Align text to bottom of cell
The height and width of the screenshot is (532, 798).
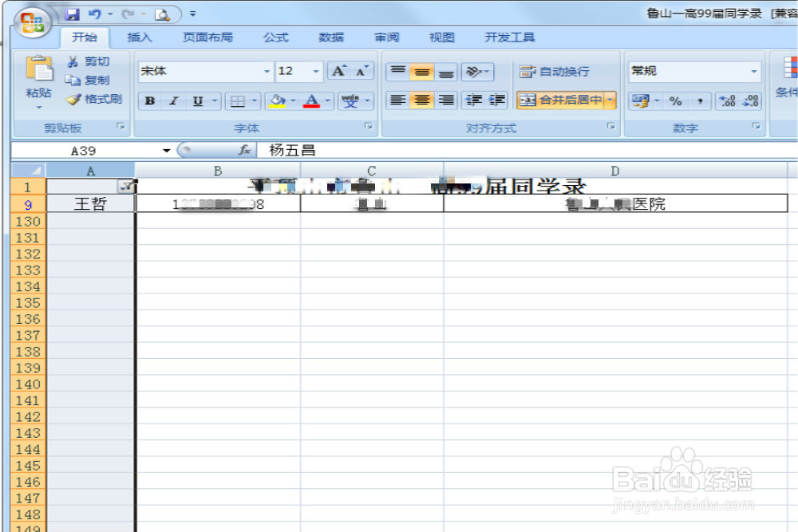(x=446, y=71)
